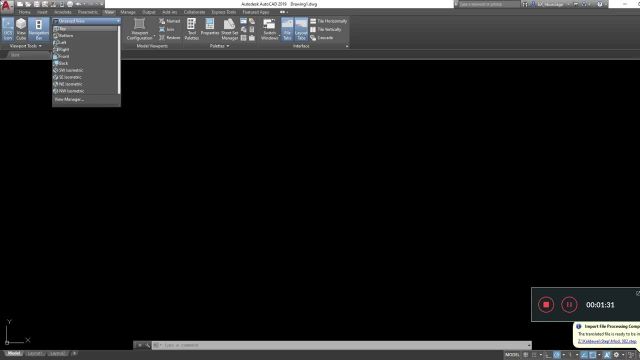Toggle Annotation Scale icon in the status bar

click(607, 355)
